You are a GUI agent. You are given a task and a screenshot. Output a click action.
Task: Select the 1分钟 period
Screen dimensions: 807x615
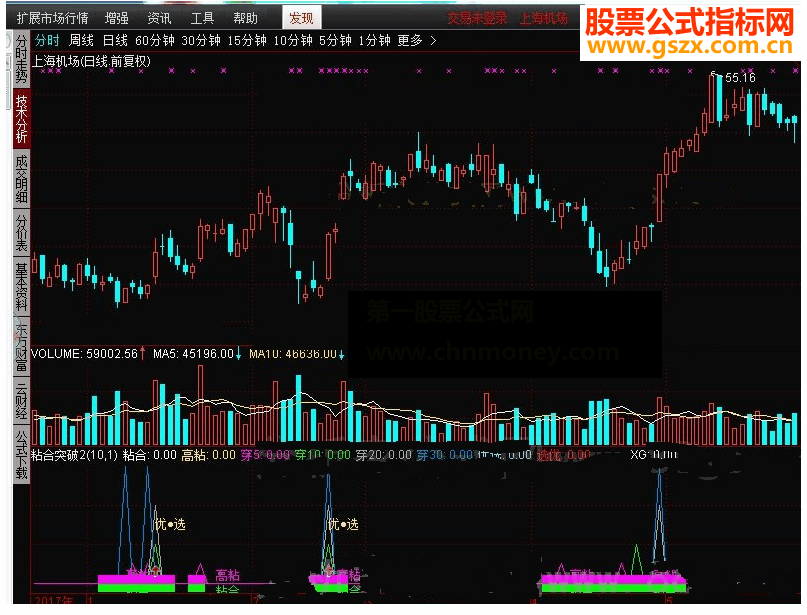click(375, 40)
